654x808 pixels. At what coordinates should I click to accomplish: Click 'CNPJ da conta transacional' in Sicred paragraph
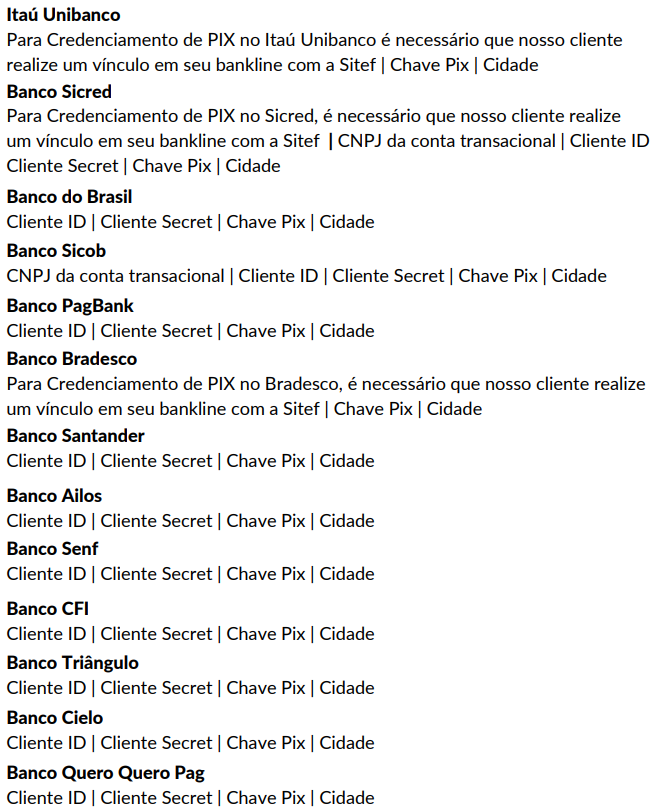(446, 141)
